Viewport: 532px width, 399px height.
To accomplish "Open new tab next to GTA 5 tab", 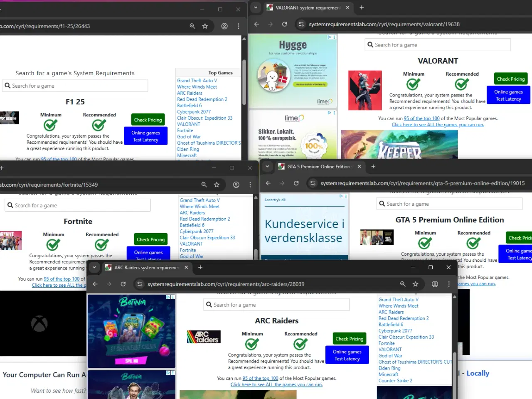I will (x=373, y=167).
